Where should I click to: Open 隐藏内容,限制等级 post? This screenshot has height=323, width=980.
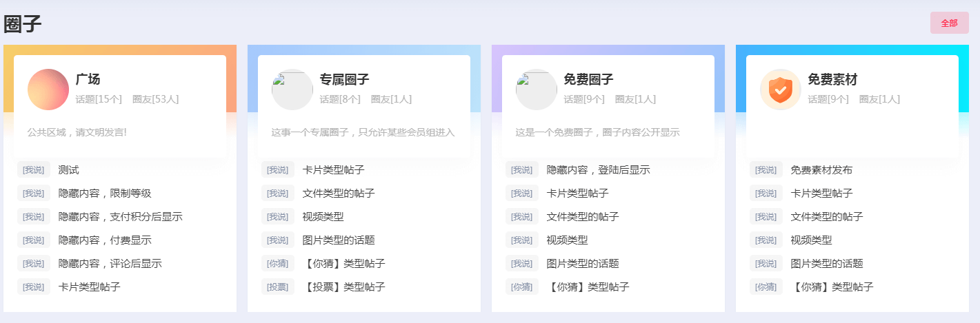point(105,194)
